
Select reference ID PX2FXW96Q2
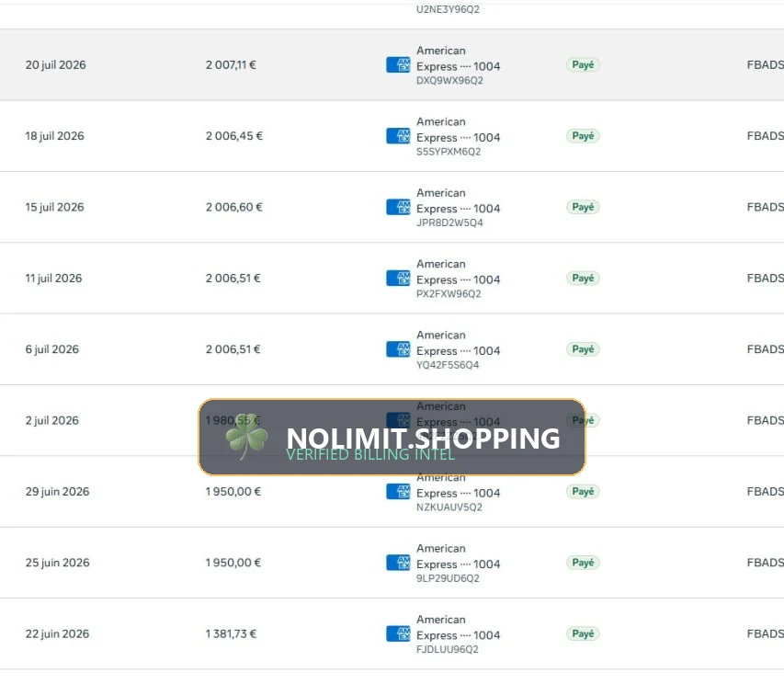449,293
